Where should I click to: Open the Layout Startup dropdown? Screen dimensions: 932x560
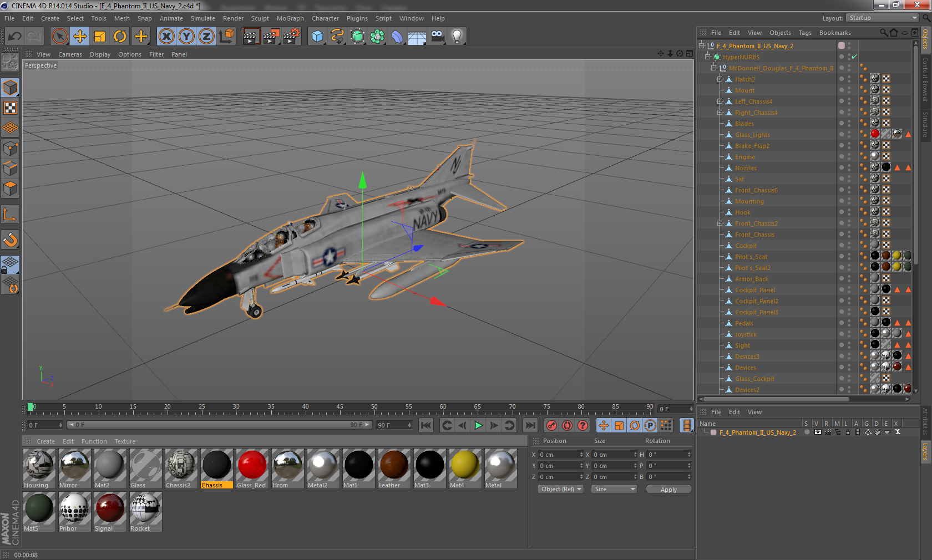tap(883, 18)
